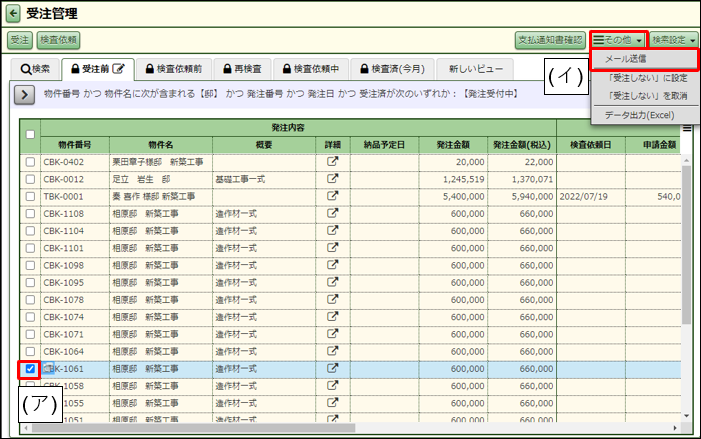Click the scroll-right arrow at table bottom
The width and height of the screenshot is (701, 439).
675,428
